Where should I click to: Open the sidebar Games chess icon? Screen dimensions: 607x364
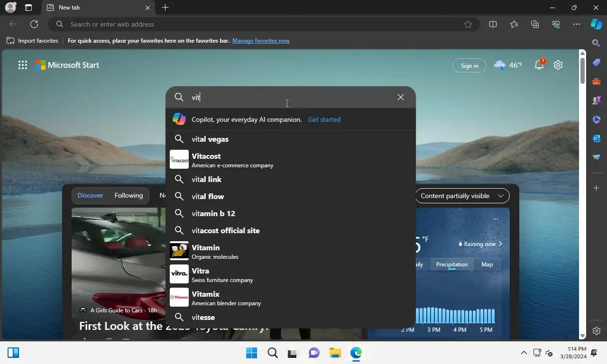597,100
